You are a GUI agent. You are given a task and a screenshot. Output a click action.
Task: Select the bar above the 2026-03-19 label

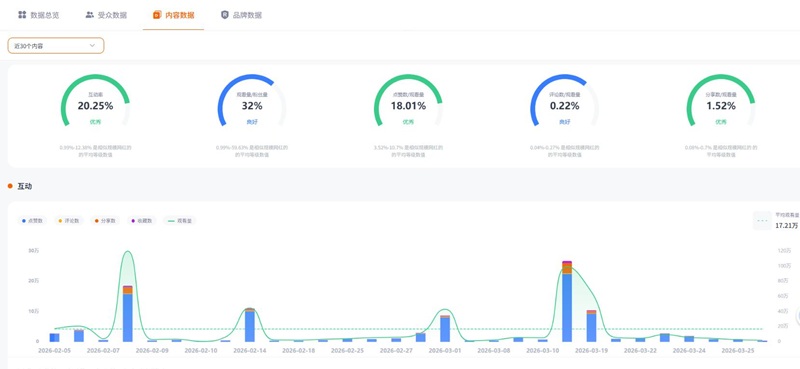coord(591,326)
